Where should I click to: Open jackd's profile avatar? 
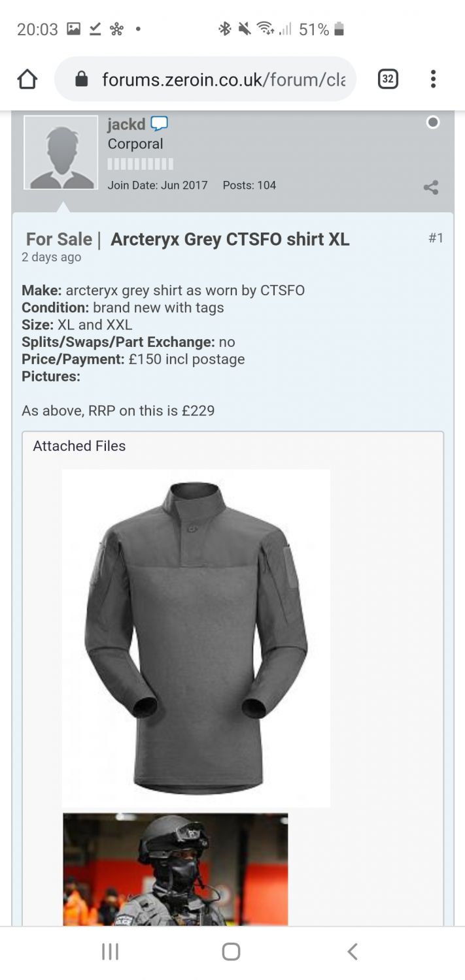(x=61, y=152)
